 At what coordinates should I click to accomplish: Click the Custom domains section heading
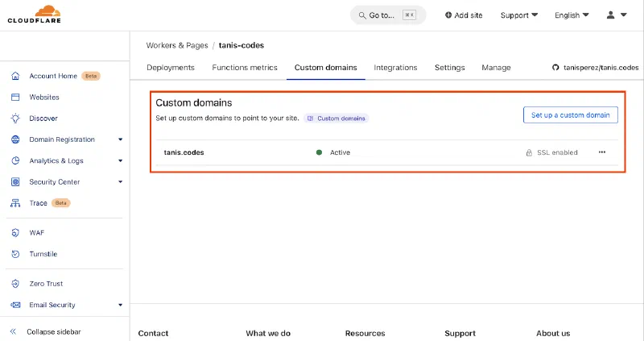194,103
